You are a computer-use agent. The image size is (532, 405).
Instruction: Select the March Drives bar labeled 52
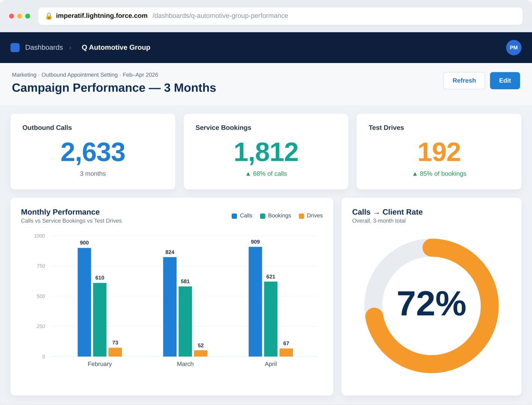point(201,353)
